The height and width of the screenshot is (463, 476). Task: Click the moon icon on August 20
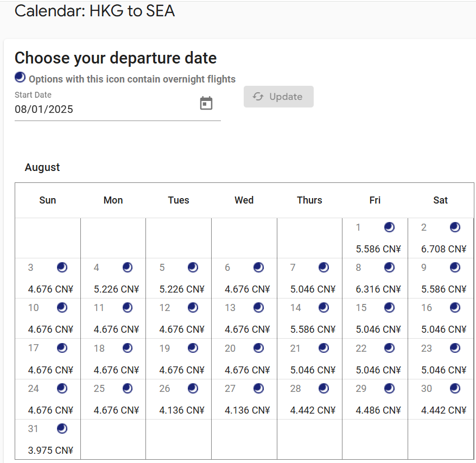click(258, 348)
